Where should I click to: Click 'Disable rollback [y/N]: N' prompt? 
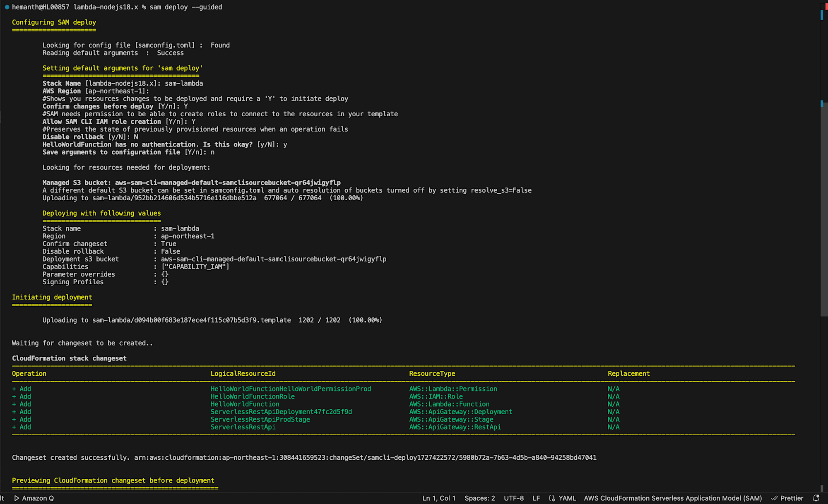tap(90, 137)
